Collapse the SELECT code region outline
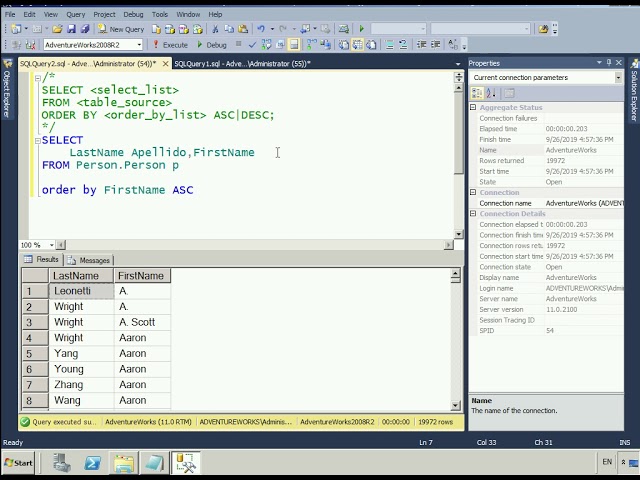The width and height of the screenshot is (640, 480). (38, 140)
